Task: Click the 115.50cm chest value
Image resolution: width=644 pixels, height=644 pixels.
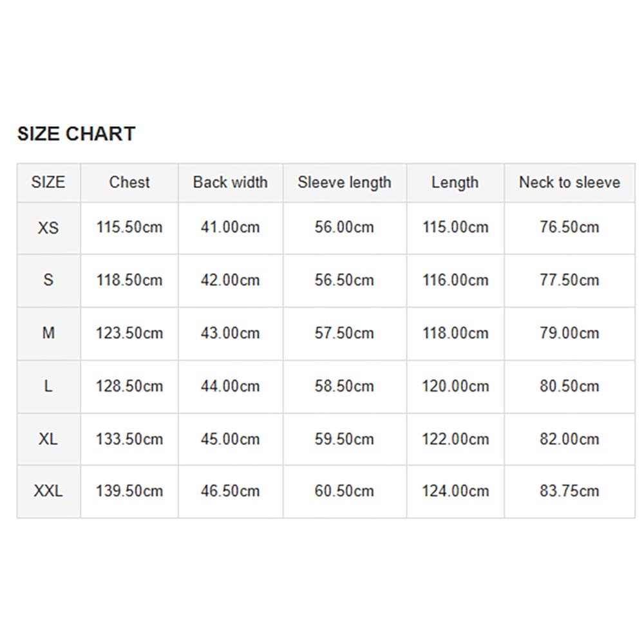Action: [x=129, y=227]
